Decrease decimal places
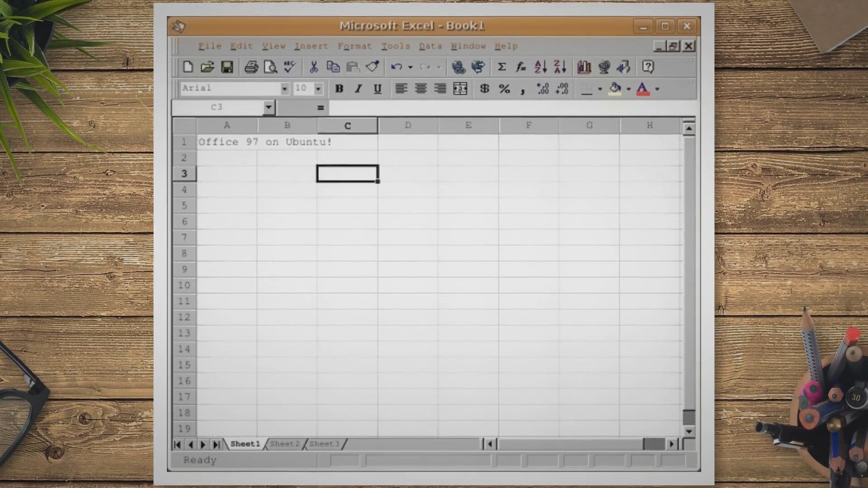Image resolution: width=868 pixels, height=488 pixels. tap(562, 89)
